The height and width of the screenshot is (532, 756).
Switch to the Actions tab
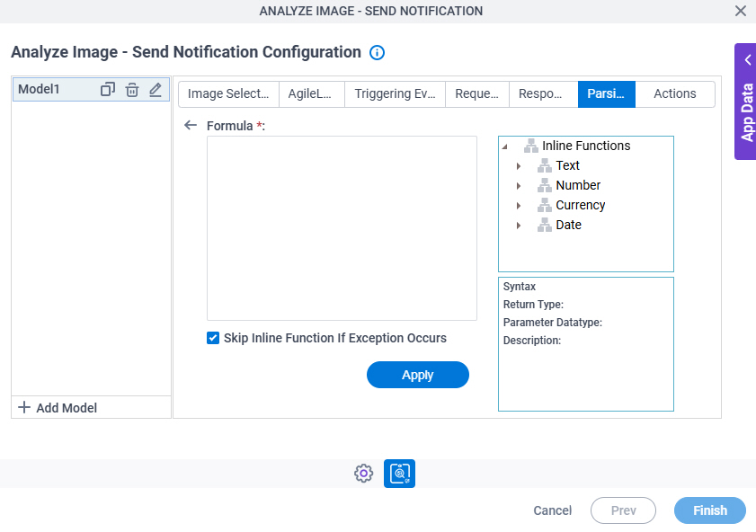(x=674, y=93)
